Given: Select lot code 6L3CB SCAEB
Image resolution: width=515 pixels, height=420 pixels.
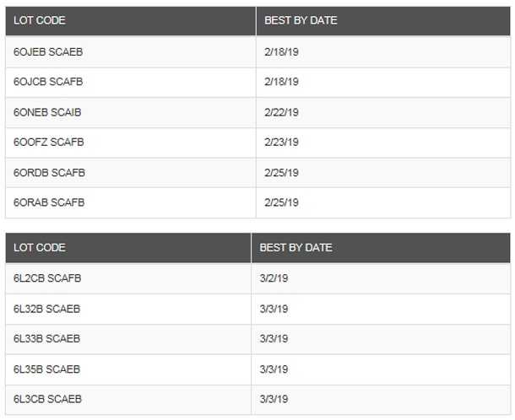Looking at the screenshot, I should point(47,399).
